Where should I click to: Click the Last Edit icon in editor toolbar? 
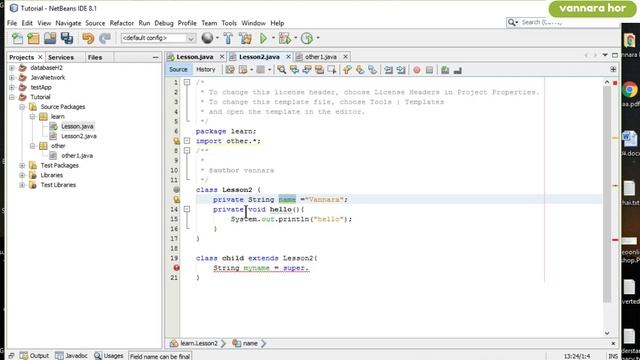click(x=230, y=70)
